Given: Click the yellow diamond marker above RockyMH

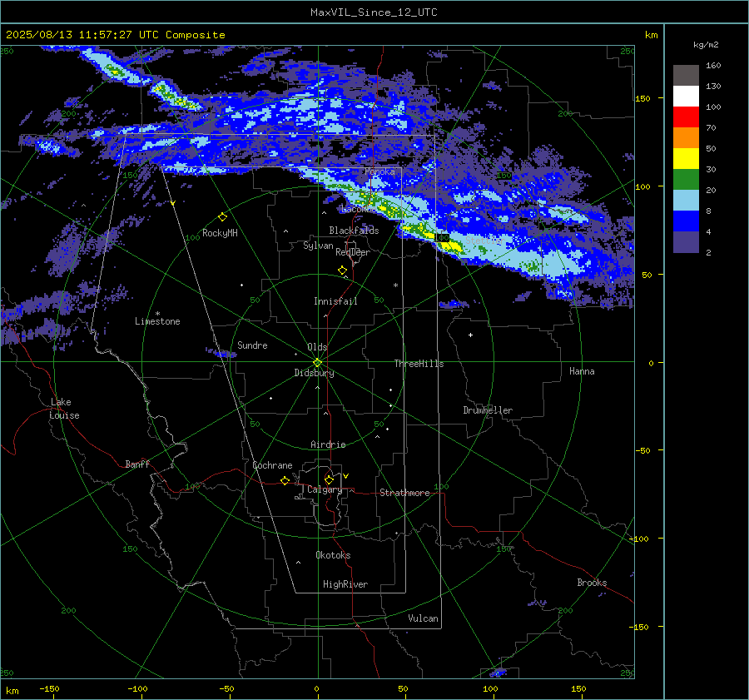Looking at the screenshot, I should point(222,217).
